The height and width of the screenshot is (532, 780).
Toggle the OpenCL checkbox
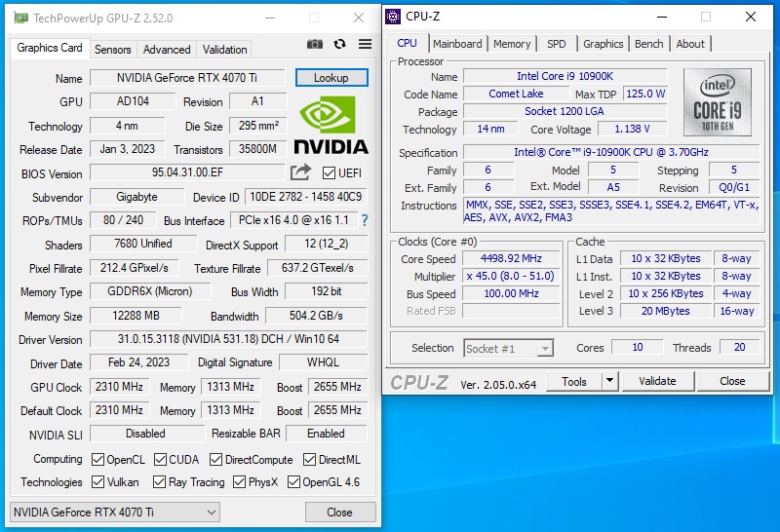pyautogui.click(x=97, y=460)
